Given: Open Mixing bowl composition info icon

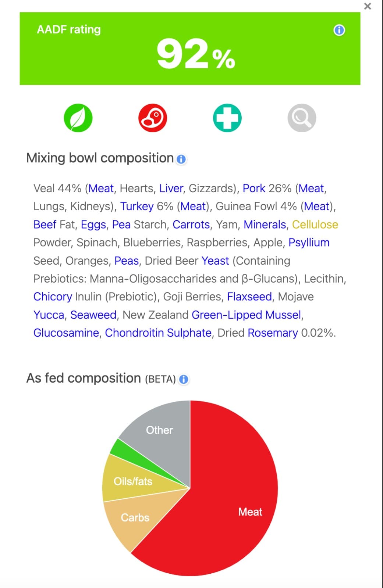Looking at the screenshot, I should 181,159.
